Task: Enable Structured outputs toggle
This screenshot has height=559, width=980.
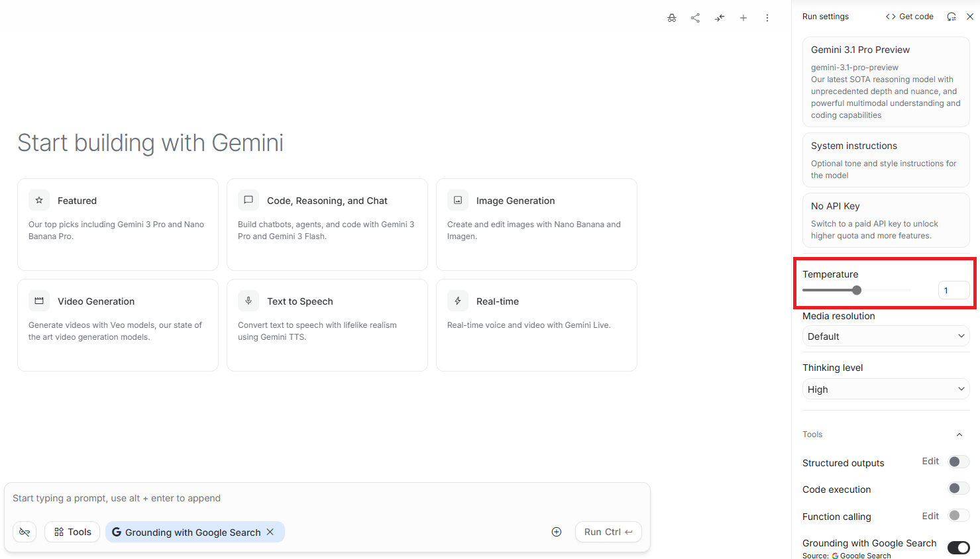Action: 958,462
